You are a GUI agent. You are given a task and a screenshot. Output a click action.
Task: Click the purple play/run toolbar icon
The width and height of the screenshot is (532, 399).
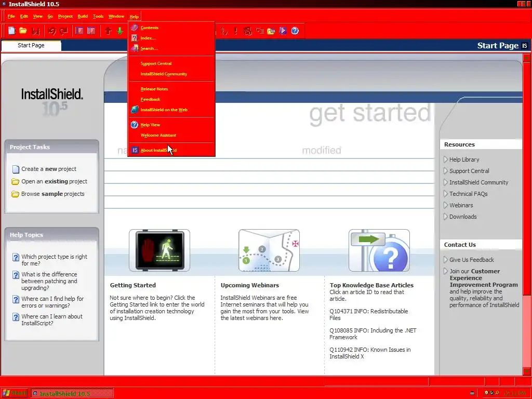click(x=283, y=31)
